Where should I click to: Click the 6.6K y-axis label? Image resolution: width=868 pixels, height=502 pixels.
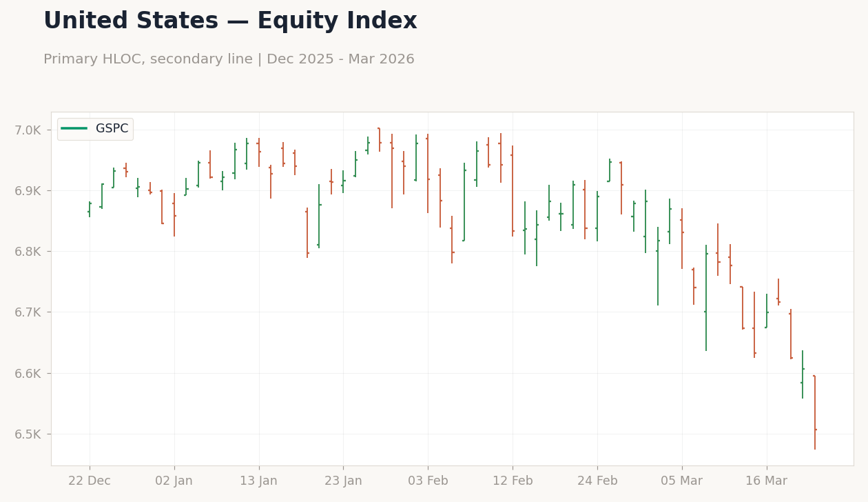tap(28, 374)
